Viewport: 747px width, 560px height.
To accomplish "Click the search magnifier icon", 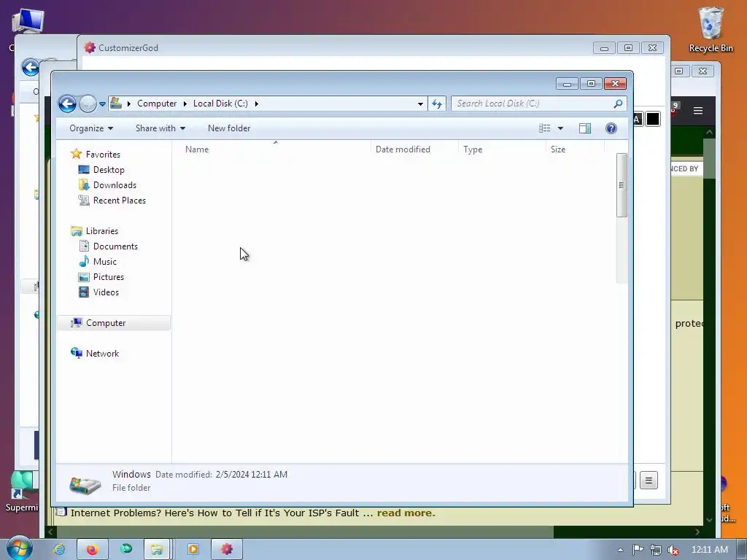I will coord(618,104).
